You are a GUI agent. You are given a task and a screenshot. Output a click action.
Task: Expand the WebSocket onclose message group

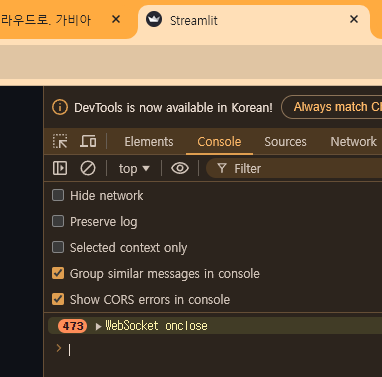pyautogui.click(x=98, y=326)
